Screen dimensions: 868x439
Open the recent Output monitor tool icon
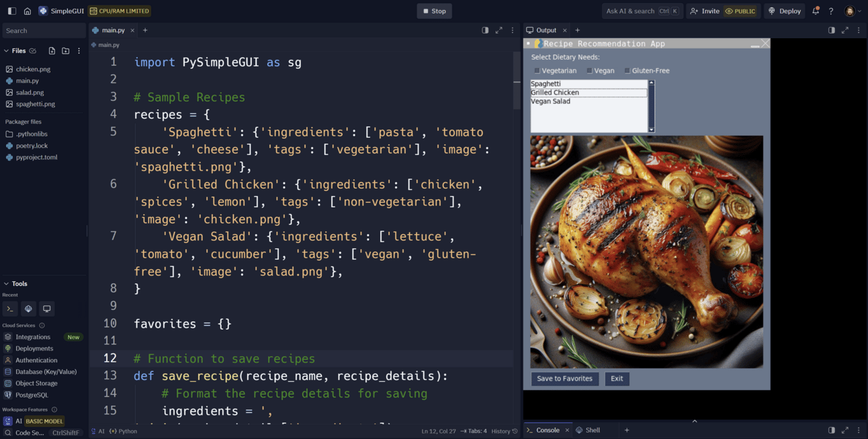[46, 309]
